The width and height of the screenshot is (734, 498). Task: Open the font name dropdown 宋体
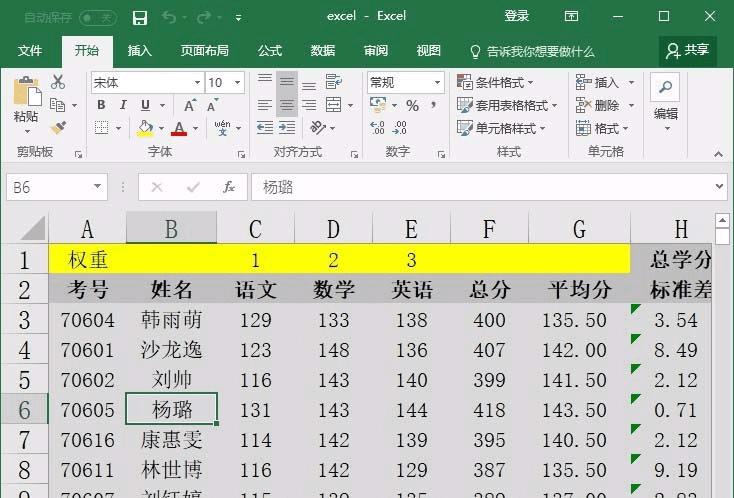click(x=197, y=83)
